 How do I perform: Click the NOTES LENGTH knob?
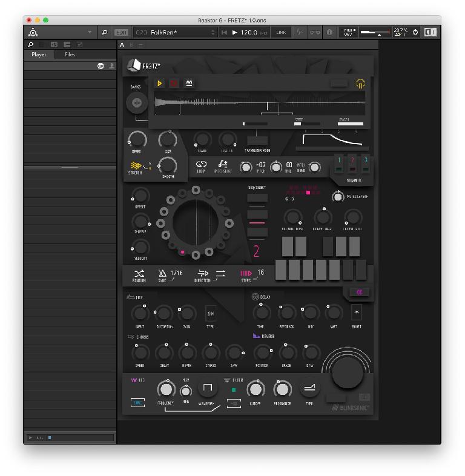338,197
